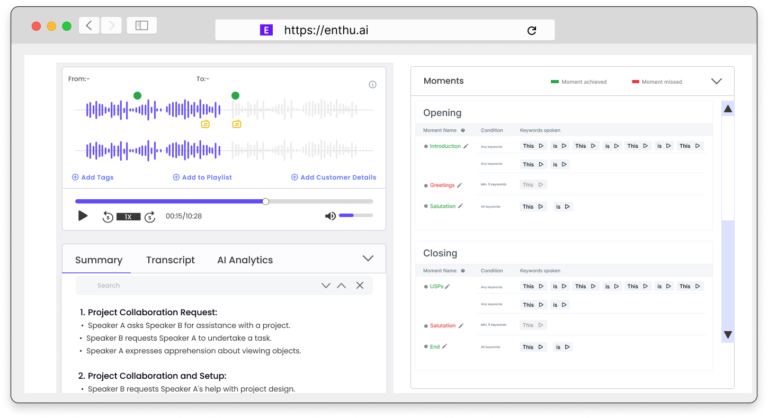The image size is (768, 418).
Task: Switch to the Summary tab
Action: (x=98, y=260)
